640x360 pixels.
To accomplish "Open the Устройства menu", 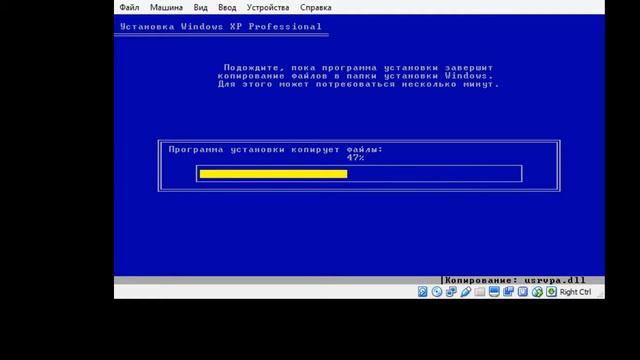I will 268,7.
